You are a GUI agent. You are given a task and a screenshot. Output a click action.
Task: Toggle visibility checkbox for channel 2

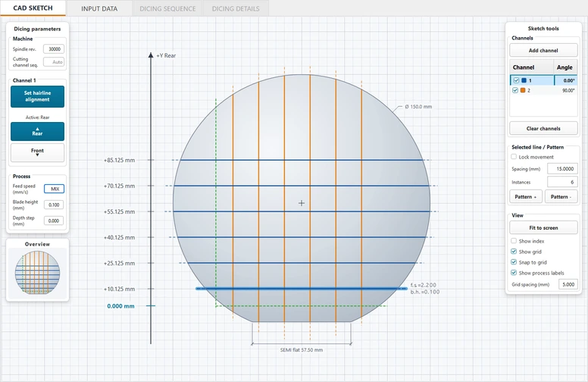click(515, 90)
